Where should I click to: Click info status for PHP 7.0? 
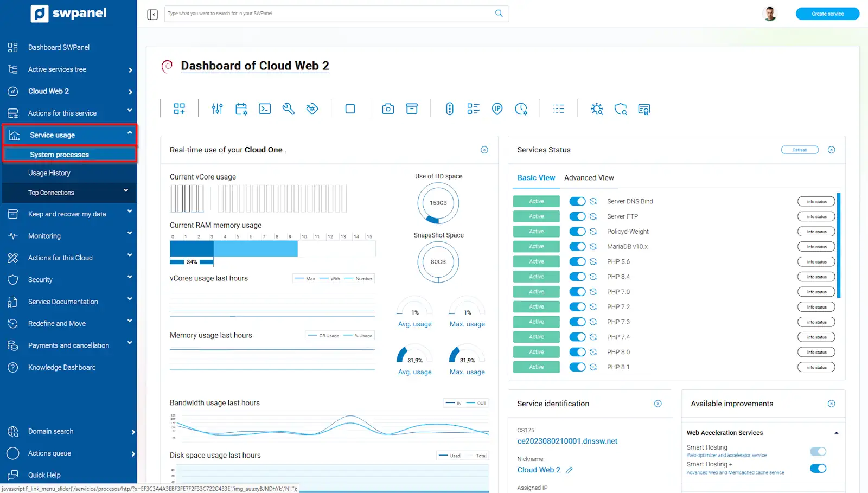point(816,292)
